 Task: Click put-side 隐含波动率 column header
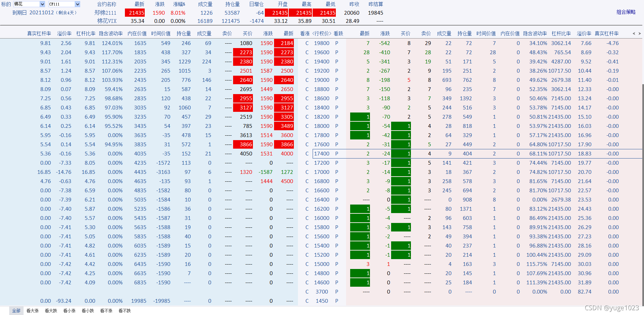pyautogui.click(x=535, y=33)
